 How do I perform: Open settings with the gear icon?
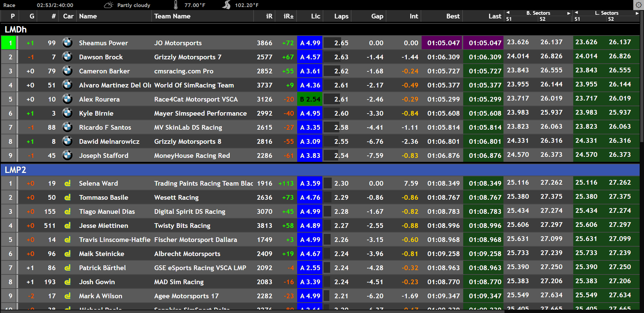coord(638,5)
